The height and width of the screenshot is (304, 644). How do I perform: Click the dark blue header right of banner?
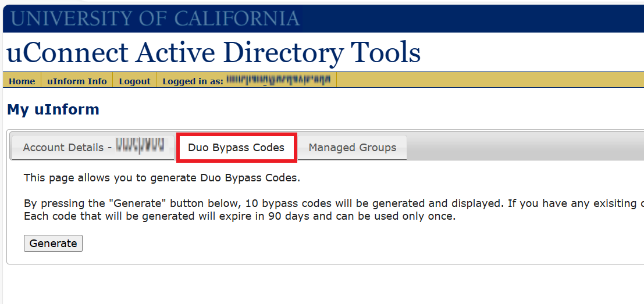pyautogui.click(x=471, y=19)
